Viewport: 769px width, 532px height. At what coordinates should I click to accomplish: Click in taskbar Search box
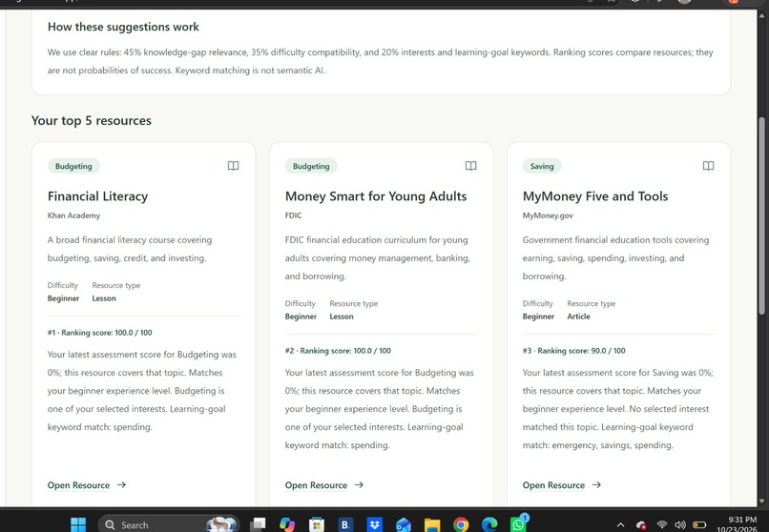169,524
